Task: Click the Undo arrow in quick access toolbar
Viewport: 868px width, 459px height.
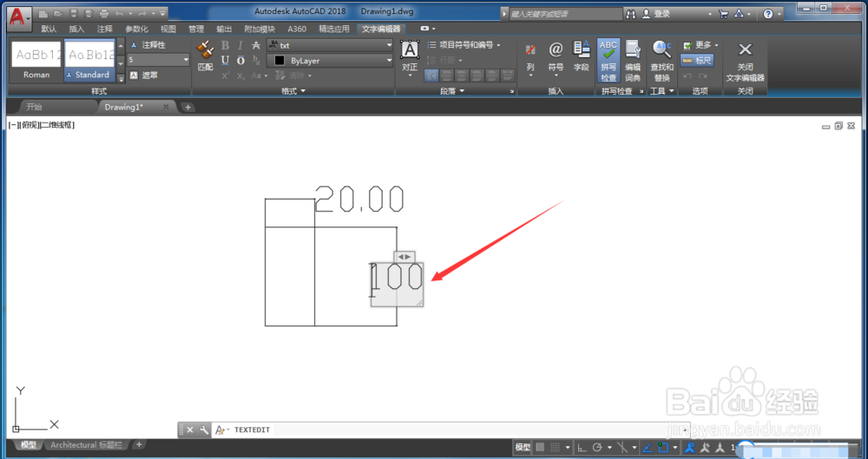Action: point(119,13)
